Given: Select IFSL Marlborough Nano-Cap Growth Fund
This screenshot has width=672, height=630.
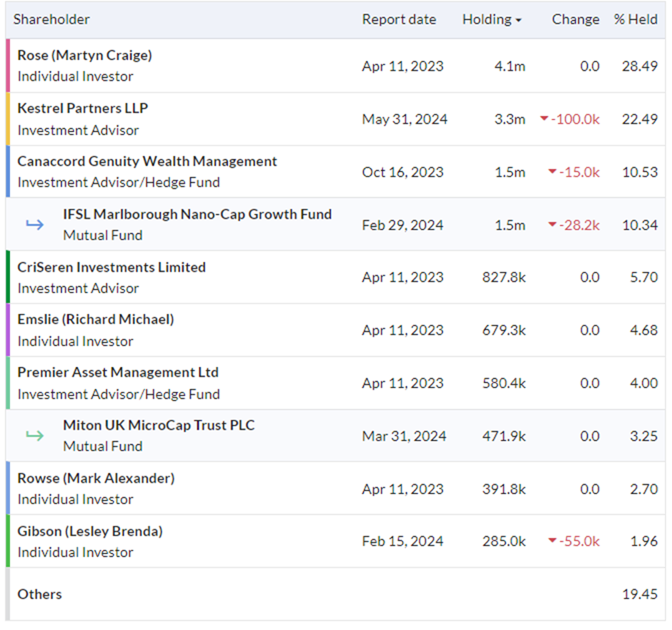Looking at the screenshot, I should pyautogui.click(x=197, y=214).
